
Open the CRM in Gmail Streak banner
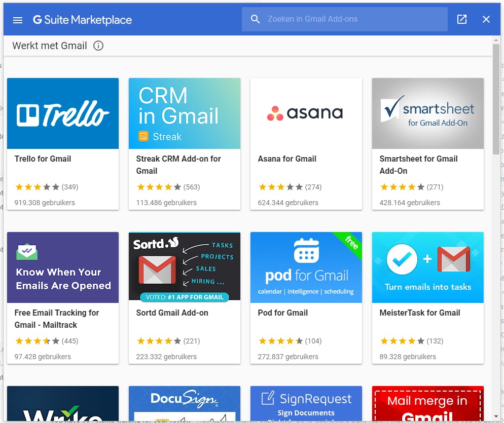(x=185, y=113)
